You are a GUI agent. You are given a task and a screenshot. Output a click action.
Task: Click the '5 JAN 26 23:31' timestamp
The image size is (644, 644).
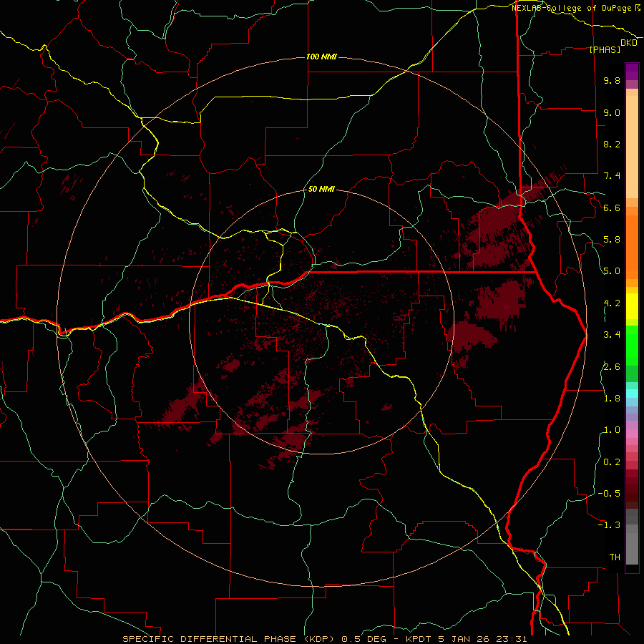(482, 639)
